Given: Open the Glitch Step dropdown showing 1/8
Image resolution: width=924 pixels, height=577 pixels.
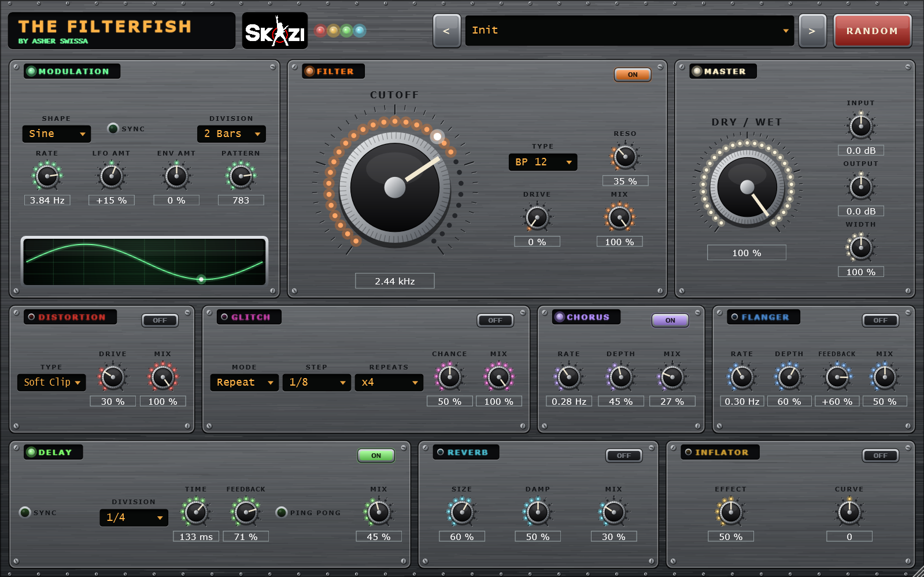Looking at the screenshot, I should pyautogui.click(x=317, y=382).
